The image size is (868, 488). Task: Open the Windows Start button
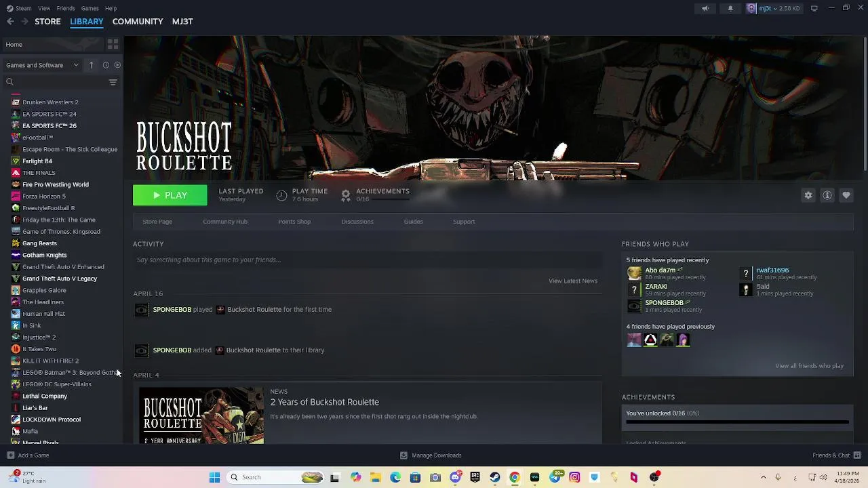pos(214,477)
